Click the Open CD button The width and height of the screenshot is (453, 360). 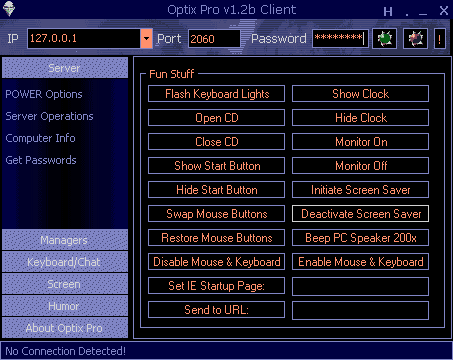[x=217, y=118]
